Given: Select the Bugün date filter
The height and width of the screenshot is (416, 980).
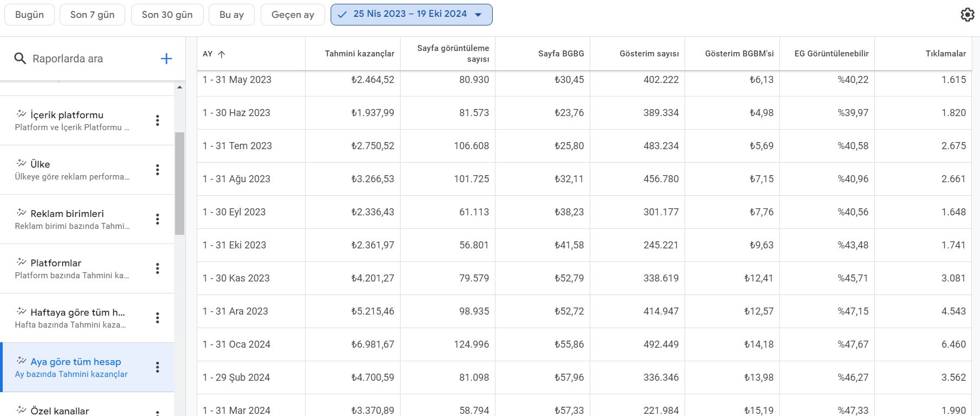Looking at the screenshot, I should click(29, 15).
